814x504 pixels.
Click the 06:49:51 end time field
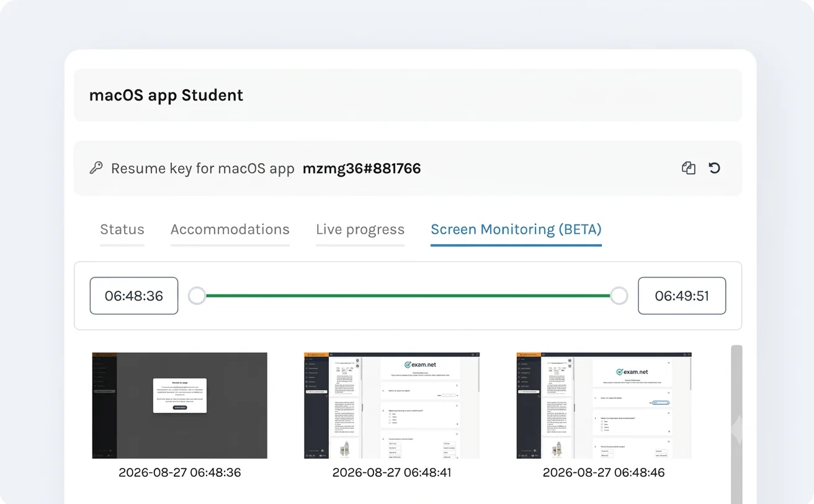682,296
